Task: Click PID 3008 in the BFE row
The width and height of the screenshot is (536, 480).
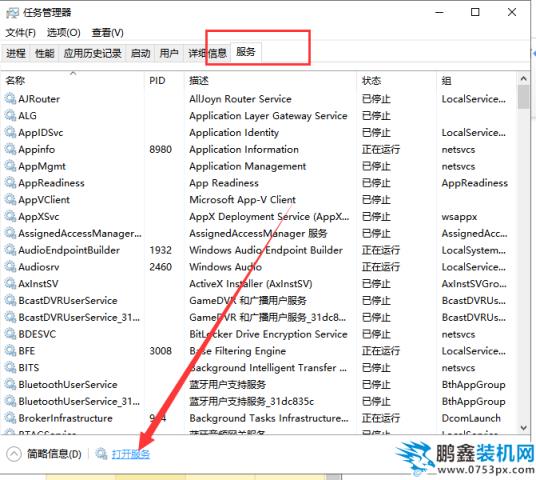Action: tap(161, 351)
